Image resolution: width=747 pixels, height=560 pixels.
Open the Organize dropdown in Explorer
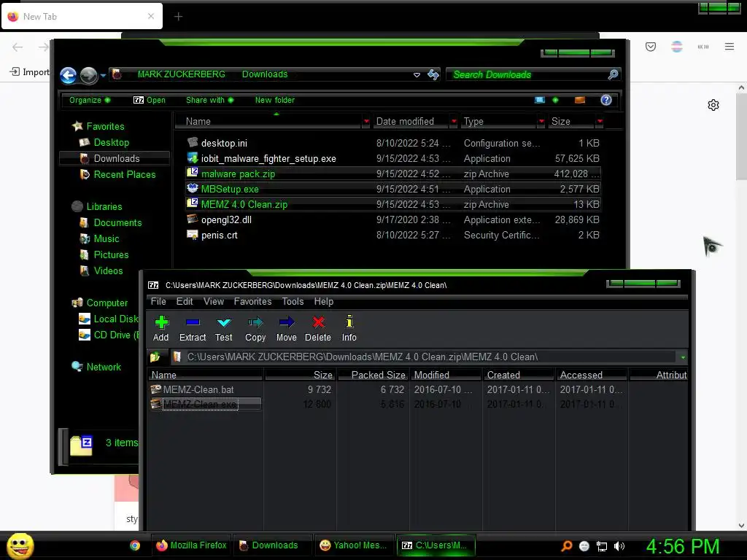pos(90,100)
